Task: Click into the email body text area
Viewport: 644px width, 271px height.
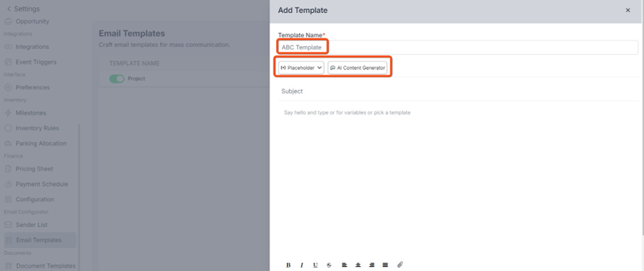Action: (458, 181)
